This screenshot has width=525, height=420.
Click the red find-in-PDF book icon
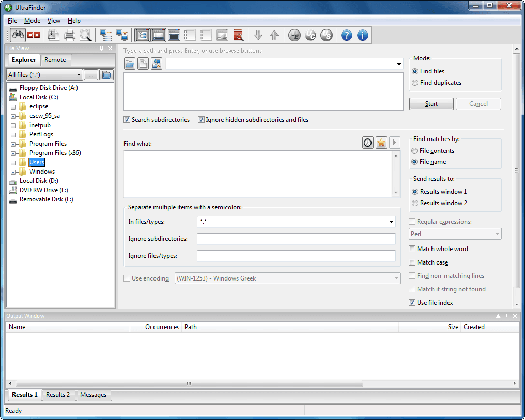238,35
